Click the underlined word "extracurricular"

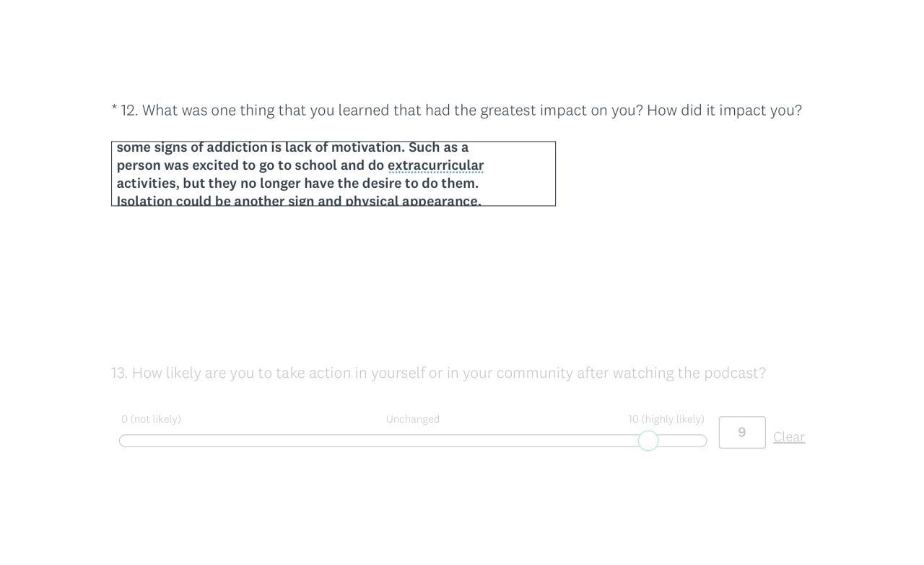click(435, 165)
